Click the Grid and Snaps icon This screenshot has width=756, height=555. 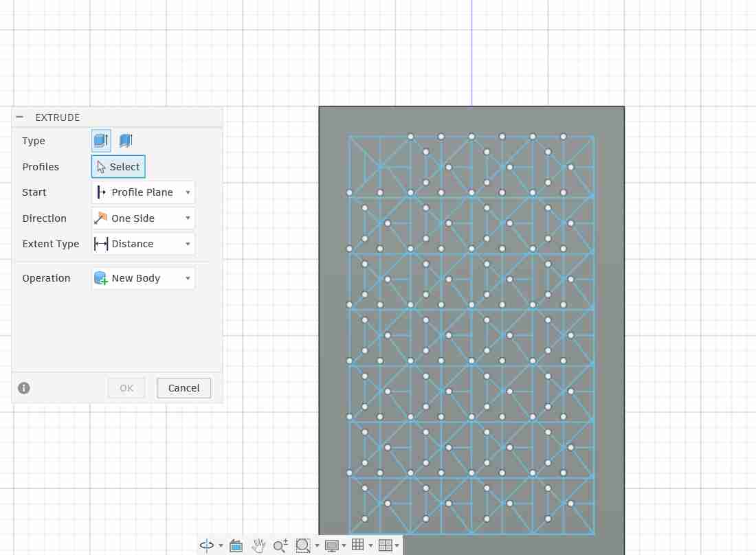click(x=359, y=545)
